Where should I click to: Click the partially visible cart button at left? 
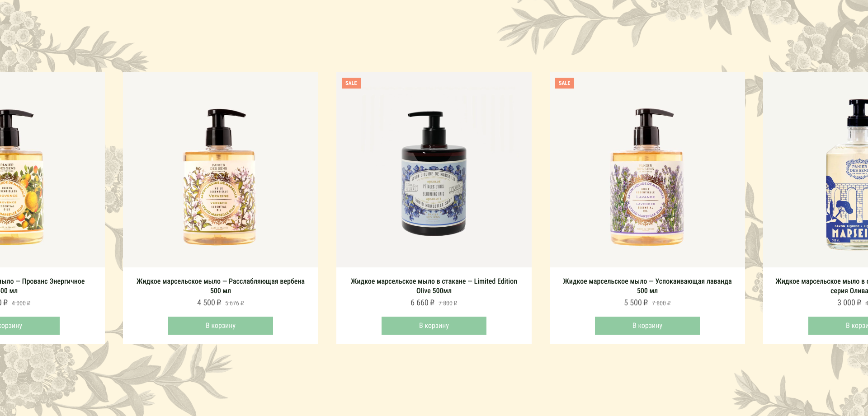point(30,326)
